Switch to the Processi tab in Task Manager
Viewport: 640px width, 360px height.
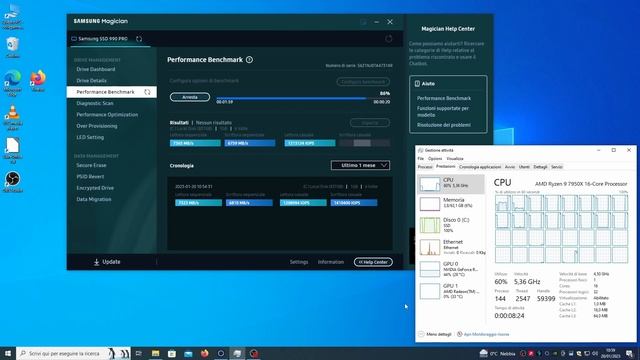pos(425,167)
